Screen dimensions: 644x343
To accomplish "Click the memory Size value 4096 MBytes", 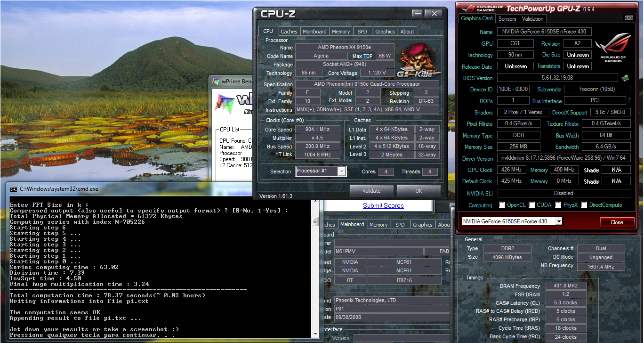I will click(x=507, y=257).
